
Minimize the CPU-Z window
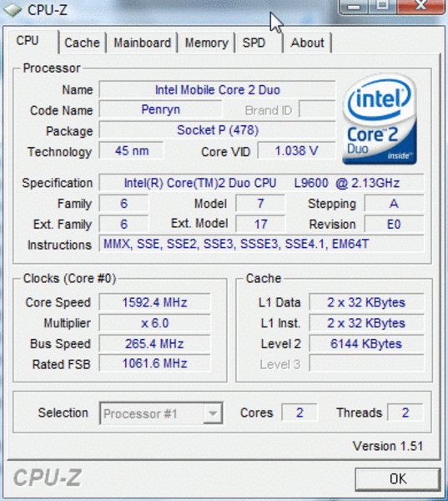pyautogui.click(x=354, y=7)
